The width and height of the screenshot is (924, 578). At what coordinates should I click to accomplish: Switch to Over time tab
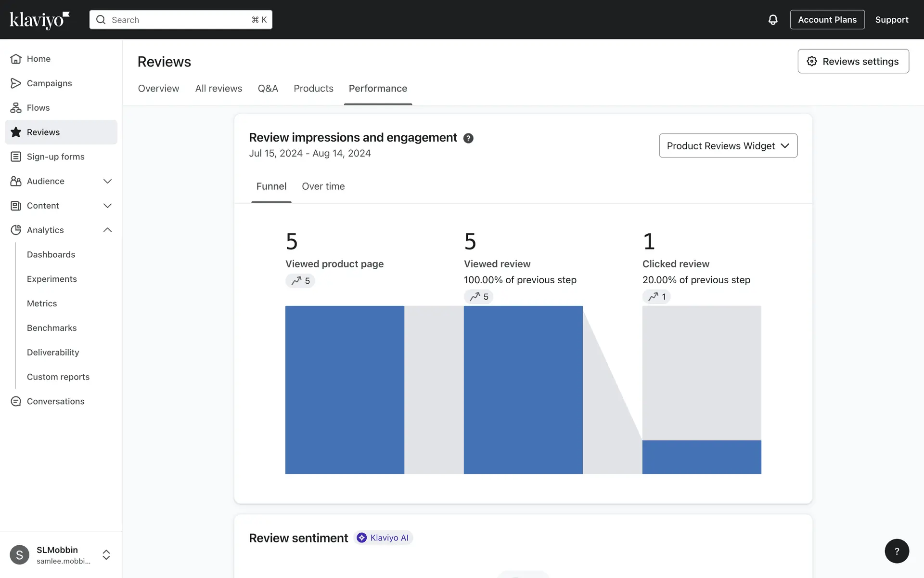coord(323,186)
